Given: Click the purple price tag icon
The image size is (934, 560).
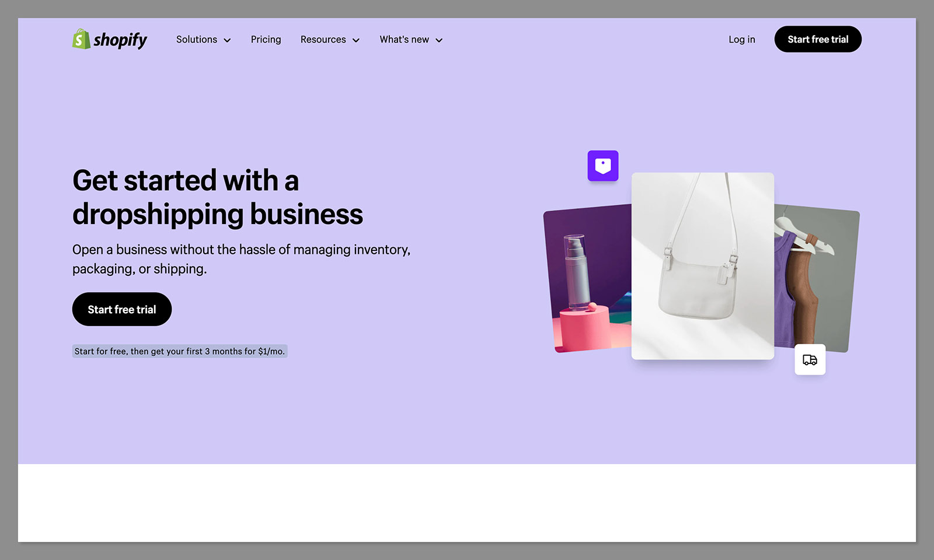Looking at the screenshot, I should [x=602, y=166].
